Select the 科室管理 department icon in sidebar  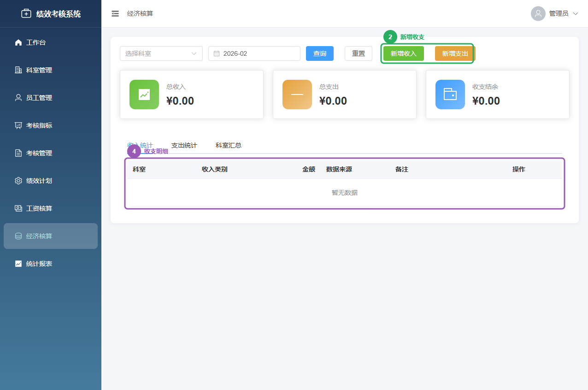[18, 70]
